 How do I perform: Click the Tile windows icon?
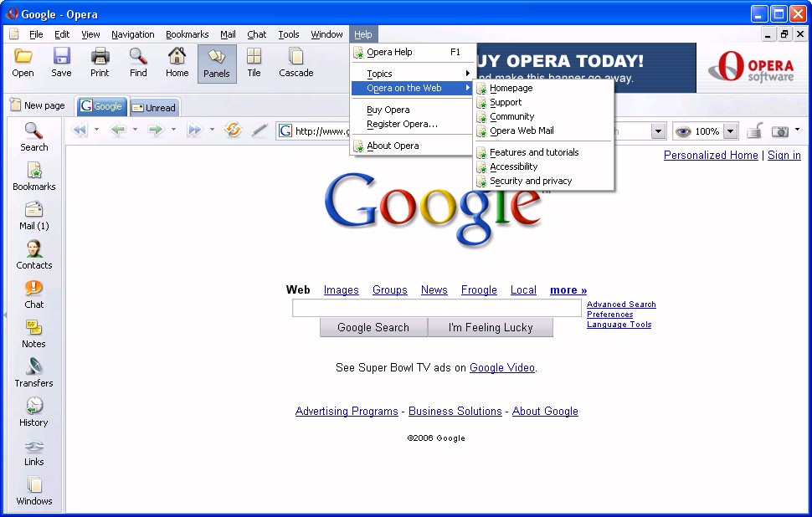(x=254, y=56)
